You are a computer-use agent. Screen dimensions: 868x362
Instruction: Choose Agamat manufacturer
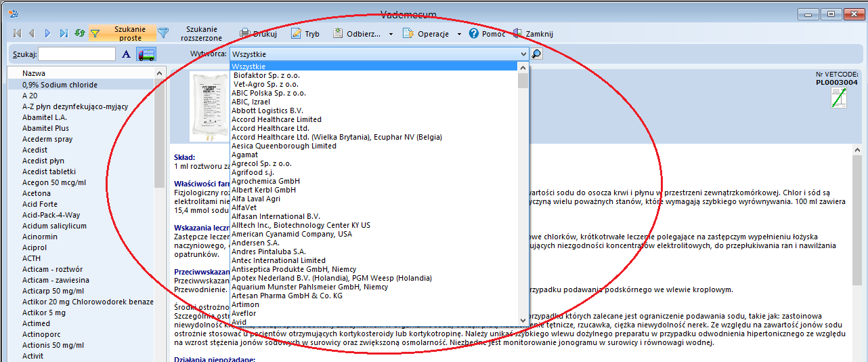coord(374,155)
